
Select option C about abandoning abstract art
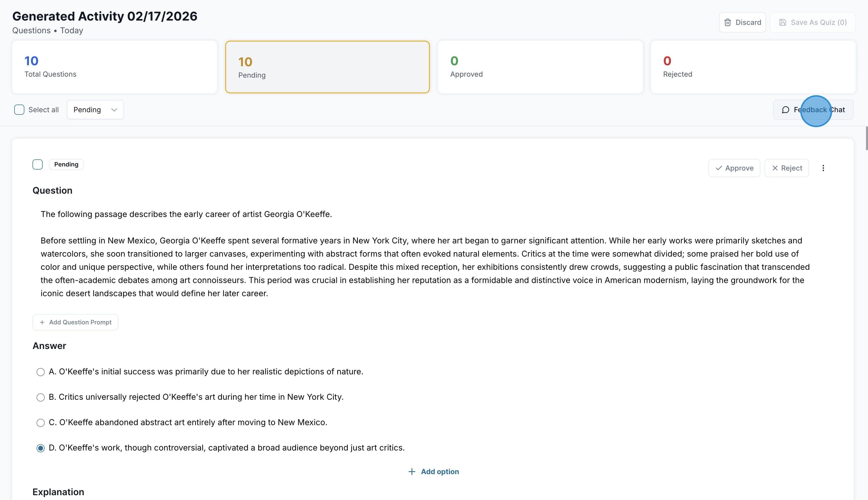coord(41,423)
